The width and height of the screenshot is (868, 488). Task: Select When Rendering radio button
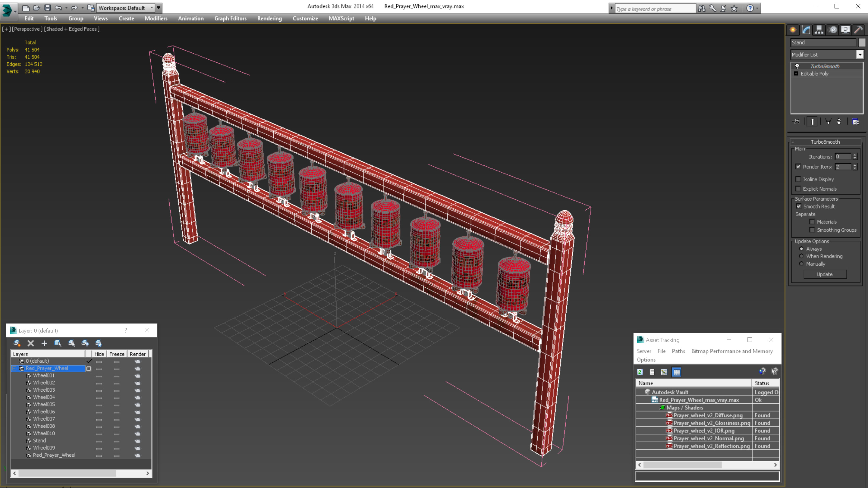click(x=801, y=256)
